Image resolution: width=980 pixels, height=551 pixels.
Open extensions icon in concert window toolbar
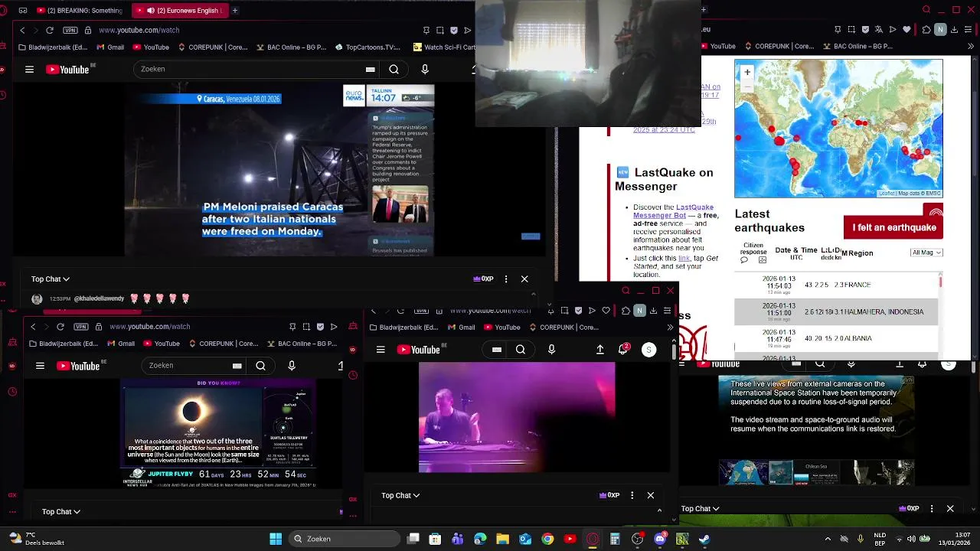click(x=626, y=310)
